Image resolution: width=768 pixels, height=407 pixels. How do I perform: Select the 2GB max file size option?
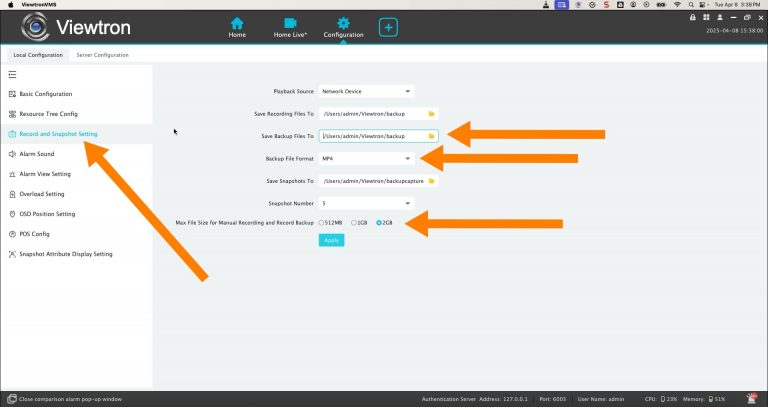[379, 221]
